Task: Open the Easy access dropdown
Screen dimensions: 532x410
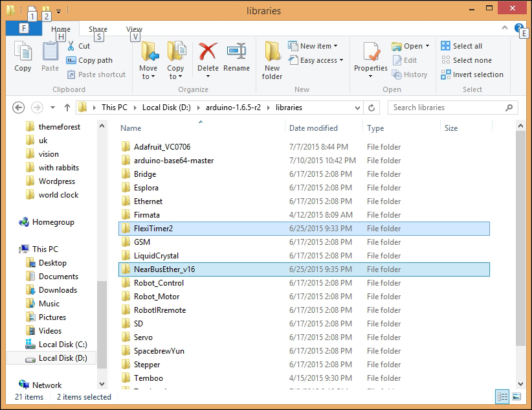Action: [316, 60]
